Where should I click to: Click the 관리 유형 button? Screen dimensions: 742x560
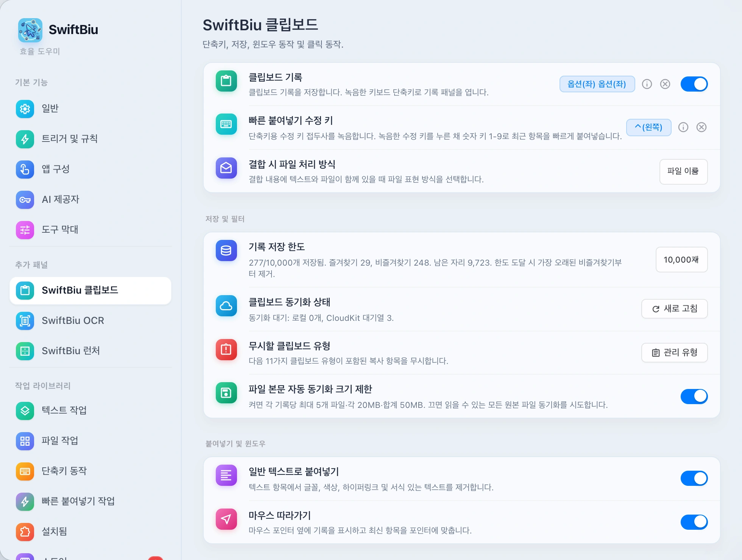click(x=674, y=353)
